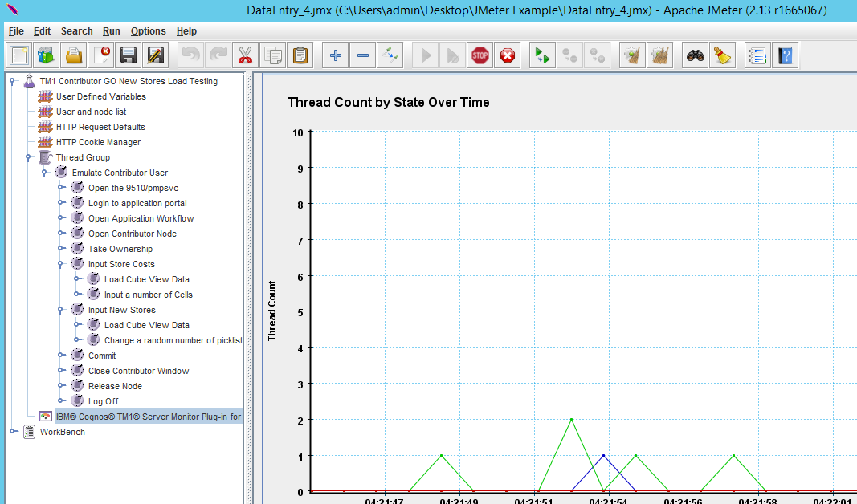Expand the Commit tree node
This screenshot has width=857, height=504.
coord(61,355)
